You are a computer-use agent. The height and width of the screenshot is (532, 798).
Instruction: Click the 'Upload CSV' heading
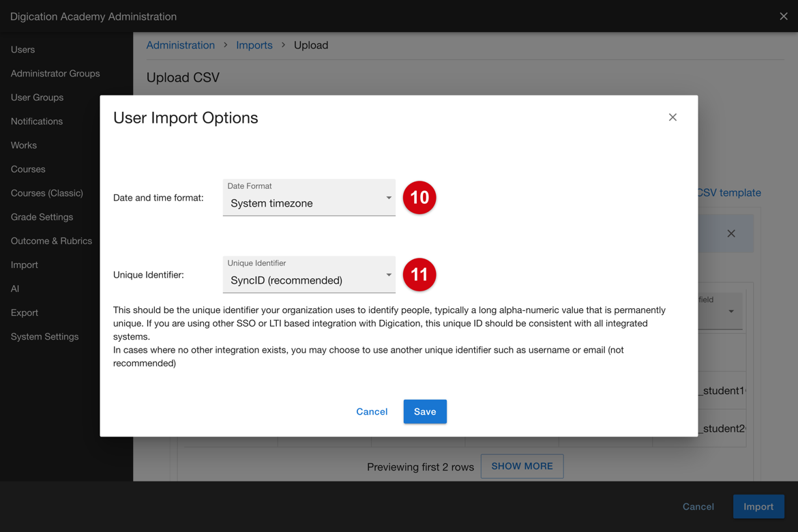(x=183, y=77)
